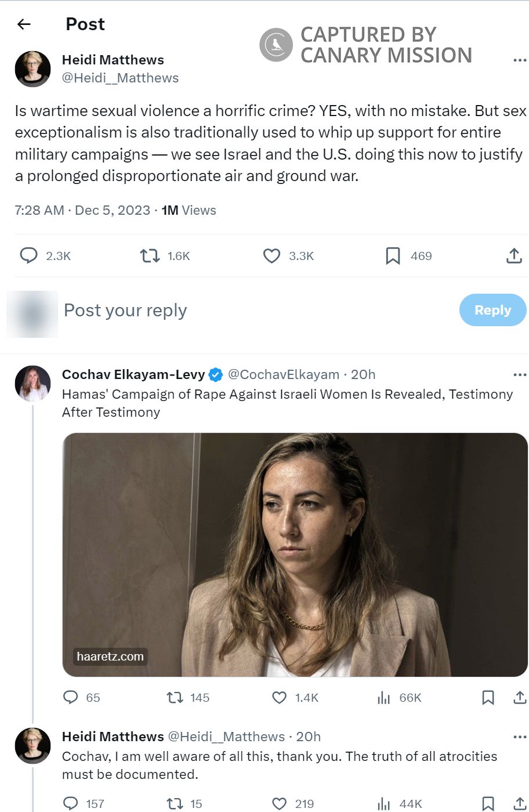Repost the main post with 1.6K reposts
The height and width of the screenshot is (812, 529).
(150, 255)
